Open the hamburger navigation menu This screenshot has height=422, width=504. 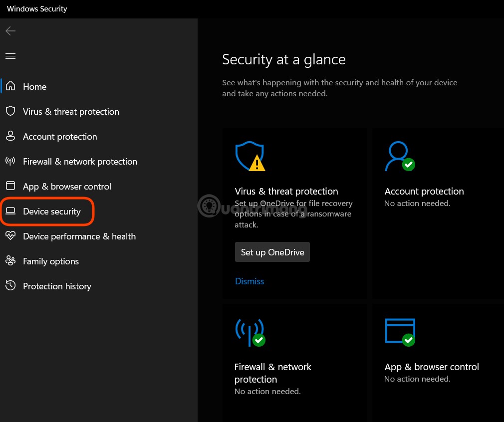10,56
